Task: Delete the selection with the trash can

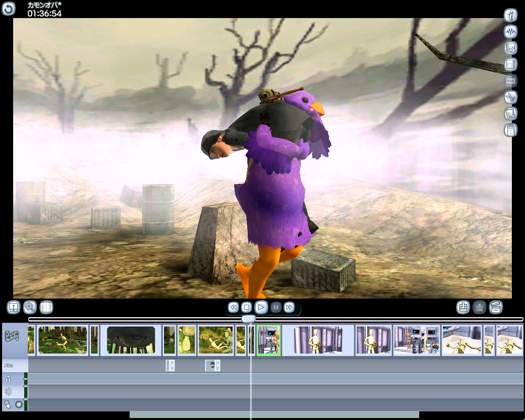Action: [x=510, y=130]
